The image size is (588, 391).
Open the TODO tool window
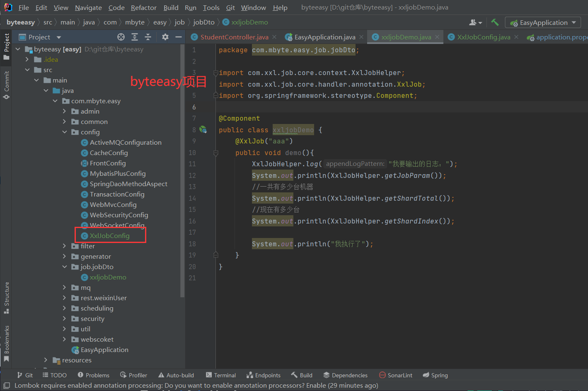coord(54,375)
